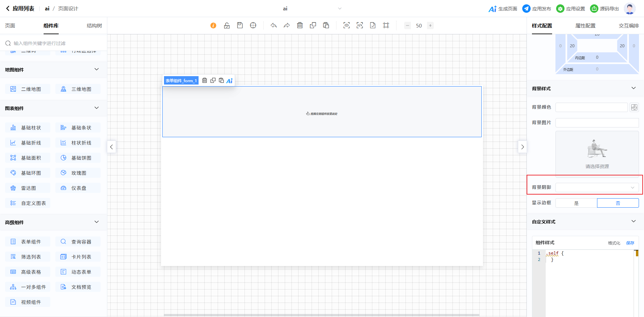
Task: Click 保存 link in 组件样式 editor
Action: [630, 243]
